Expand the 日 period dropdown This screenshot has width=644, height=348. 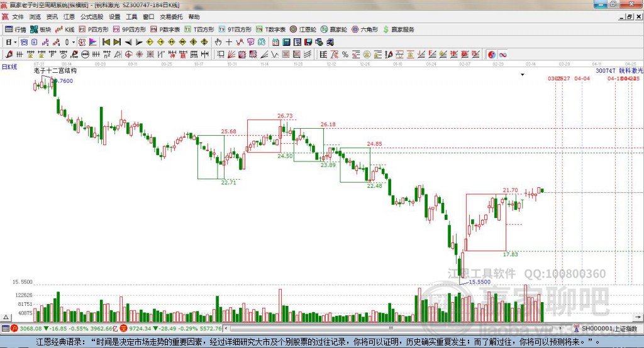pyautogui.click(x=15, y=42)
